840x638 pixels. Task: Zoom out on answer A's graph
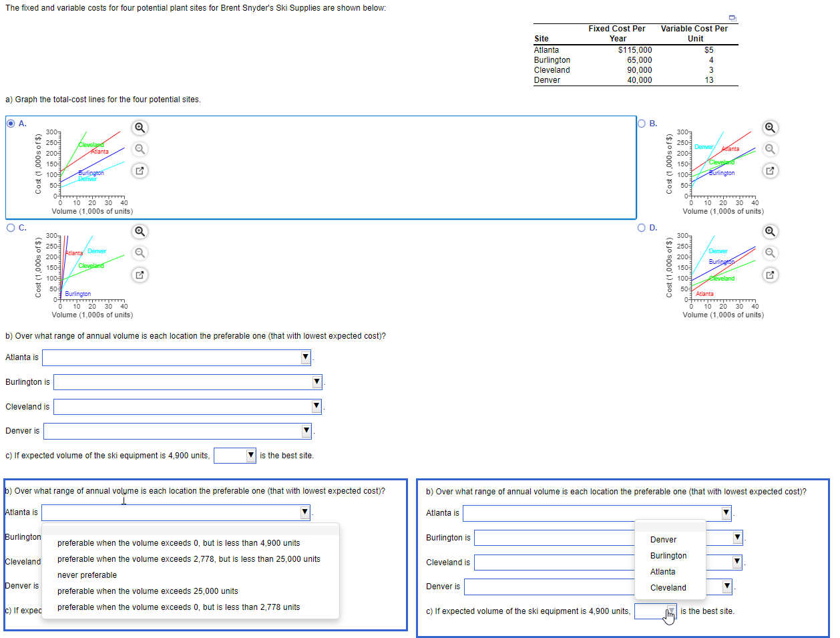coord(139,149)
